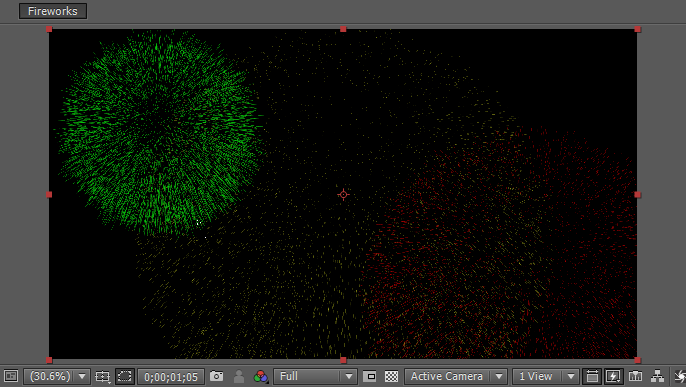Click the Show Snapshot person icon
The width and height of the screenshot is (686, 387).
click(239, 376)
